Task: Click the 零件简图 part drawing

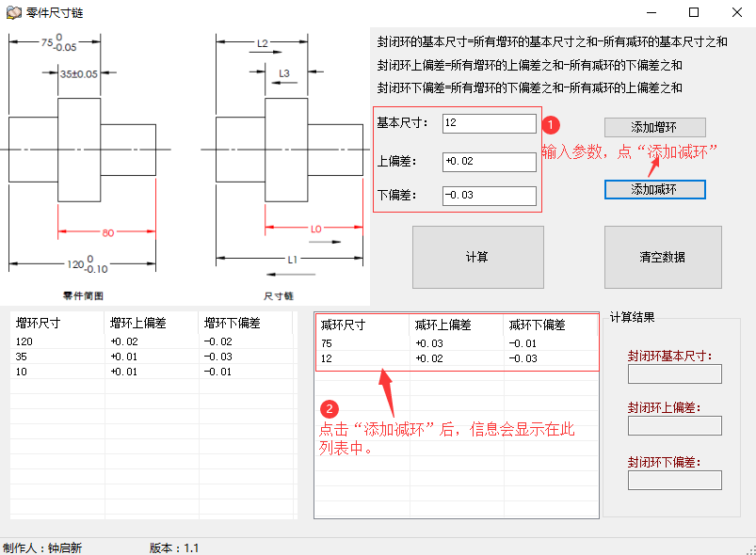Action: pyautogui.click(x=86, y=166)
